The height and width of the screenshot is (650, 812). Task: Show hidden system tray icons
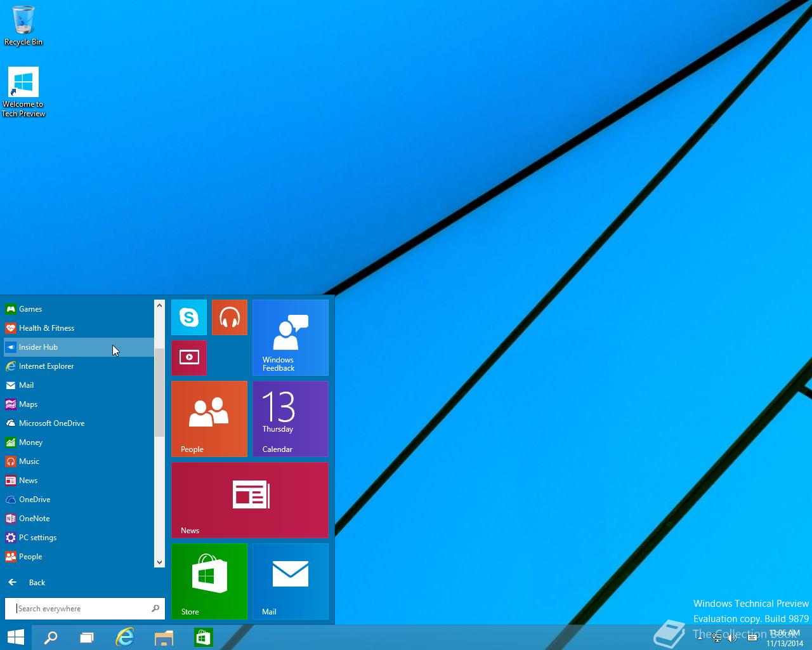pyautogui.click(x=700, y=638)
